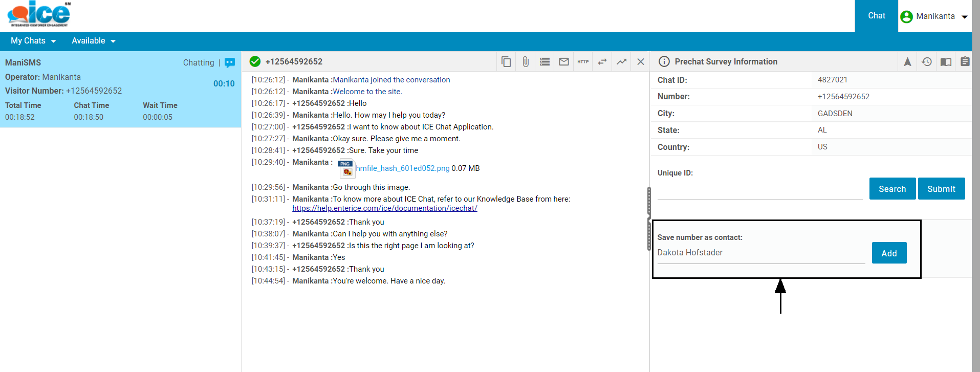Click the Add contact button
This screenshot has height=372, width=980.
coord(889,253)
